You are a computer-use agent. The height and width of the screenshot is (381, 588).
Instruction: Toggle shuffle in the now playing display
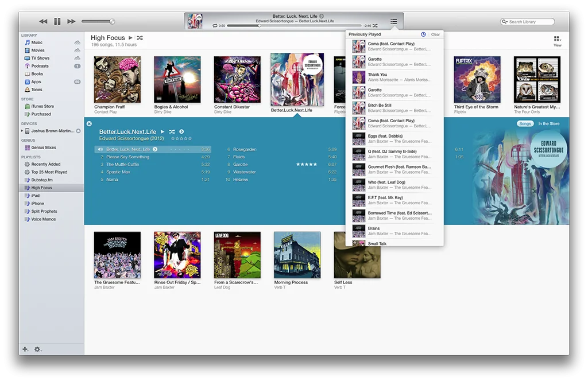pyautogui.click(x=375, y=26)
